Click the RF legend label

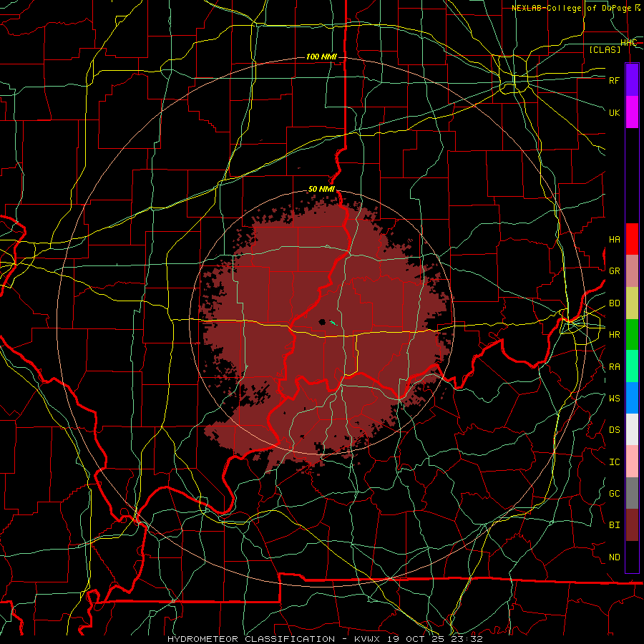tap(615, 80)
